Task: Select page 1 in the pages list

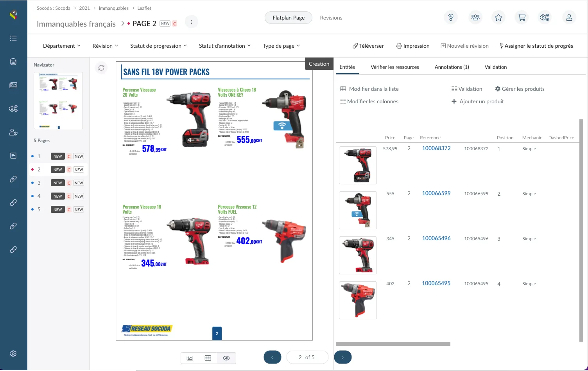Action: pos(58,156)
